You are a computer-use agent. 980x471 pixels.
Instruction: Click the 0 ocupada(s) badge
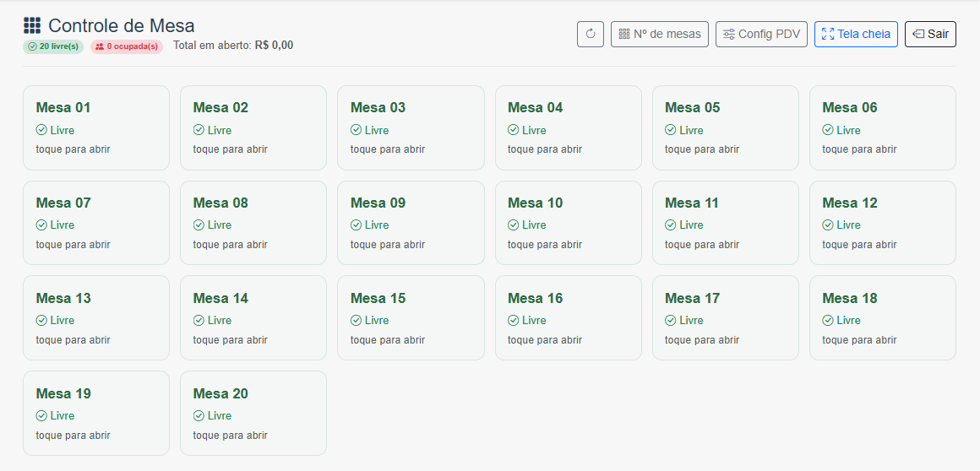coord(126,46)
